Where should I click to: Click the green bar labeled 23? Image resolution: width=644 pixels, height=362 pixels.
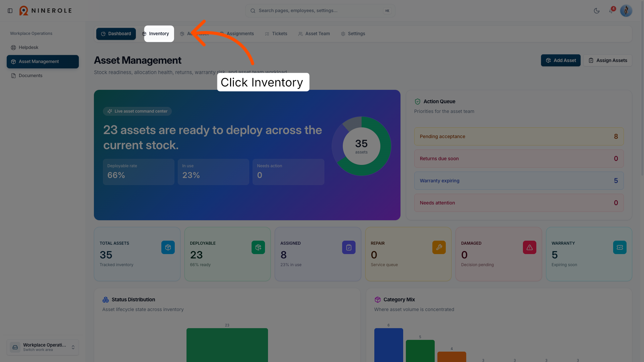click(x=227, y=345)
